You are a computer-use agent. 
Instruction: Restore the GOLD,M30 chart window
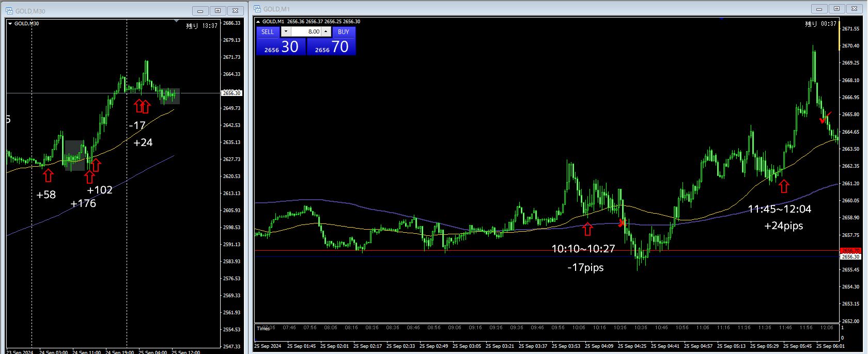tap(218, 11)
